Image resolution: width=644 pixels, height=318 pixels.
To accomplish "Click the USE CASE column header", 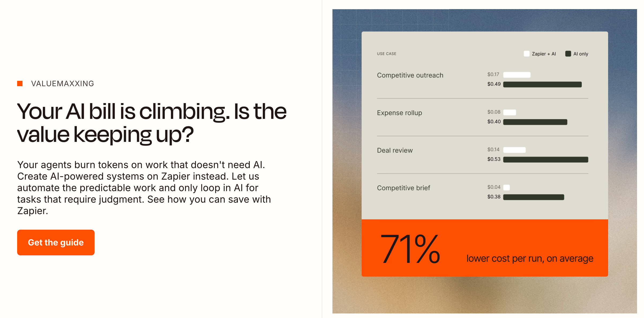I will (387, 54).
